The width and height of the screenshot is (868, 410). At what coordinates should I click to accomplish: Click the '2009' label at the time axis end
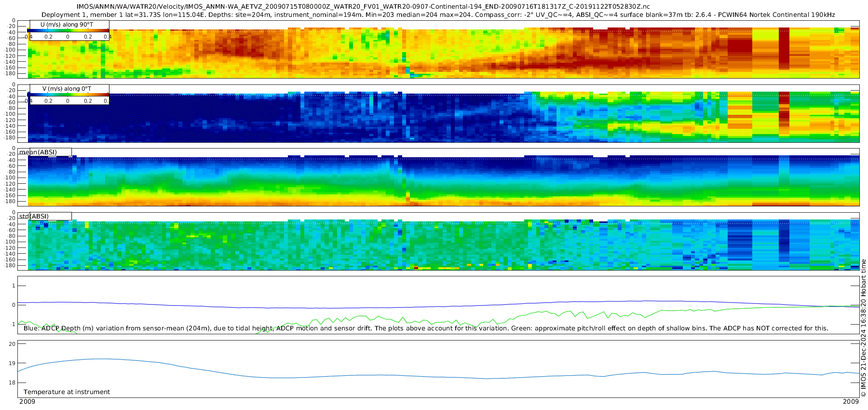pyautogui.click(x=851, y=402)
